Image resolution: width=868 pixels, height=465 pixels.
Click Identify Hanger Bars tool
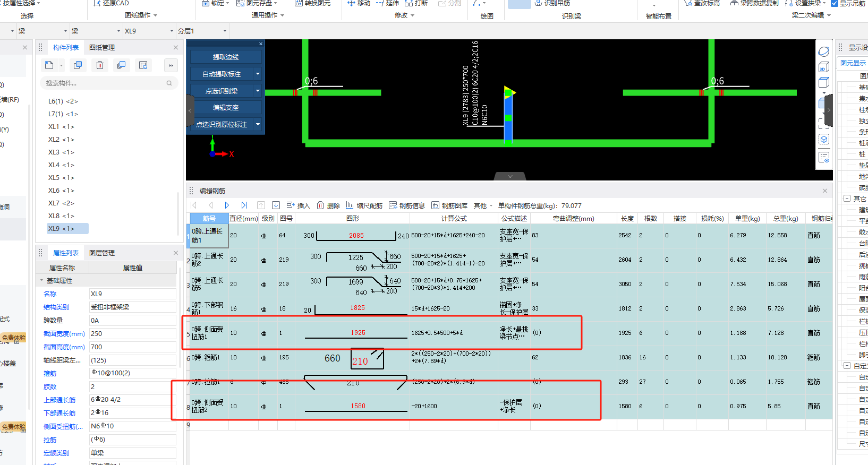click(x=552, y=3)
